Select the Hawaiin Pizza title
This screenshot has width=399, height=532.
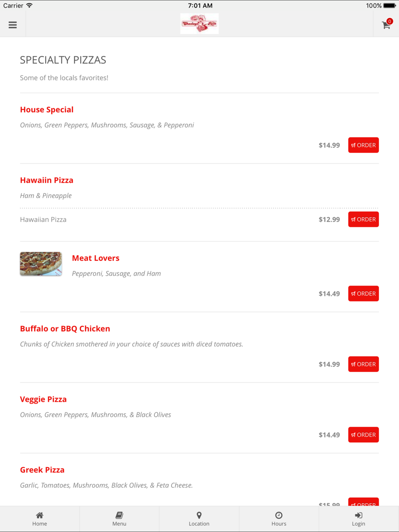47,180
